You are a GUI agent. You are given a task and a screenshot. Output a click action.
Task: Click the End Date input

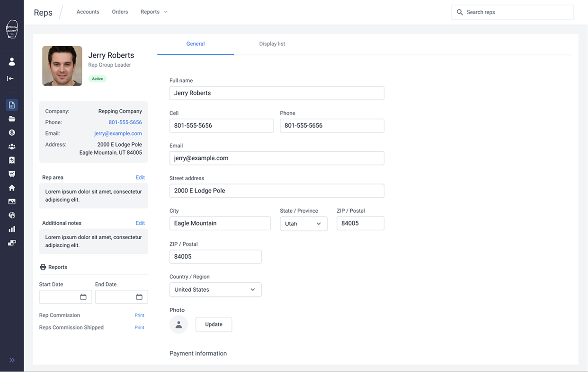[122, 297]
